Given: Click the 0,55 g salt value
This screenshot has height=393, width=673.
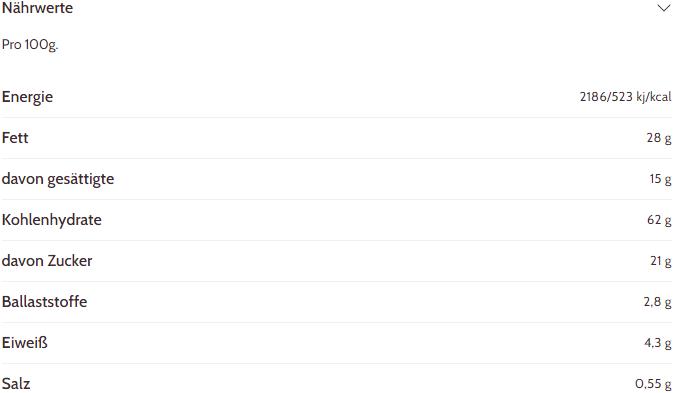Looking at the screenshot, I should 653,384.
